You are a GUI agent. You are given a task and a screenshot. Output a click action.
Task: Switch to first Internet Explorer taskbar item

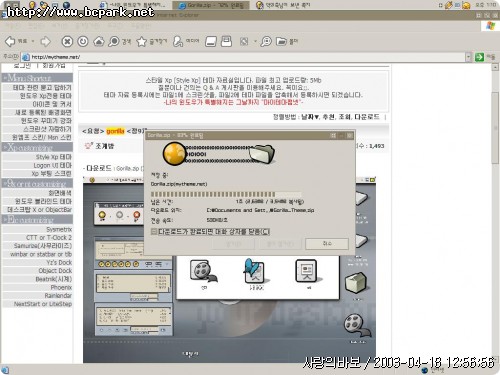click(x=133, y=5)
